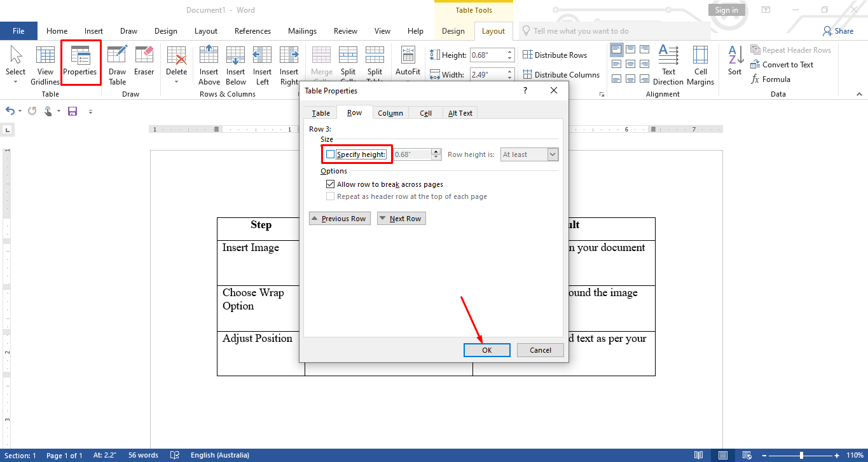868x462 pixels.
Task: Open the Mailings ribbon tab
Action: pos(302,31)
